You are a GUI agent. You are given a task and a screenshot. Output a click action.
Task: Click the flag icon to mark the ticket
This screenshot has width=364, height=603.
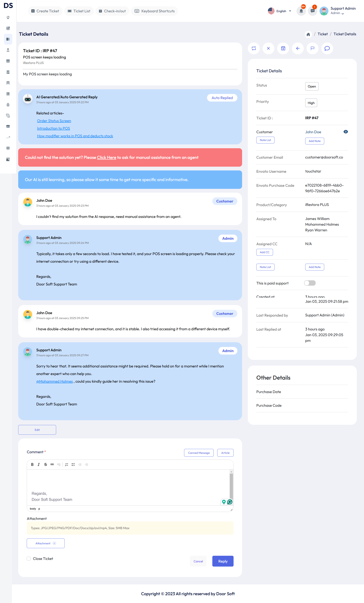point(312,48)
